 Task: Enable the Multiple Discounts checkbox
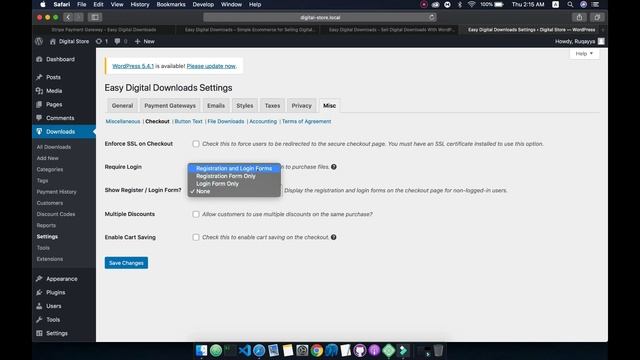196,214
